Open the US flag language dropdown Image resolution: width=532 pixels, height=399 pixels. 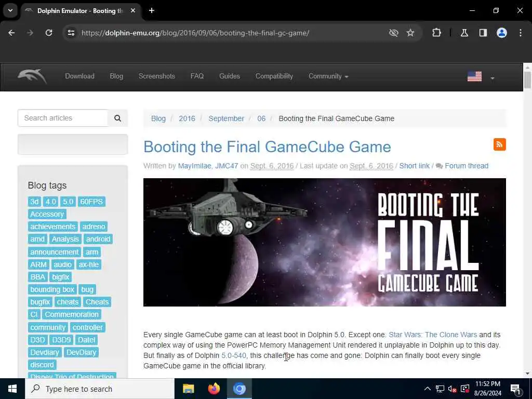click(481, 77)
